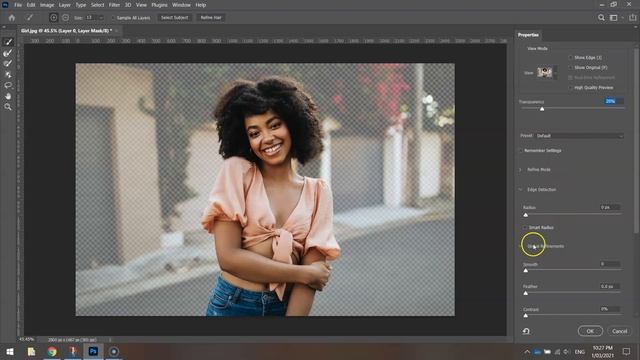640x360 pixels.
Task: Open the Preset dropdown
Action: (x=579, y=136)
